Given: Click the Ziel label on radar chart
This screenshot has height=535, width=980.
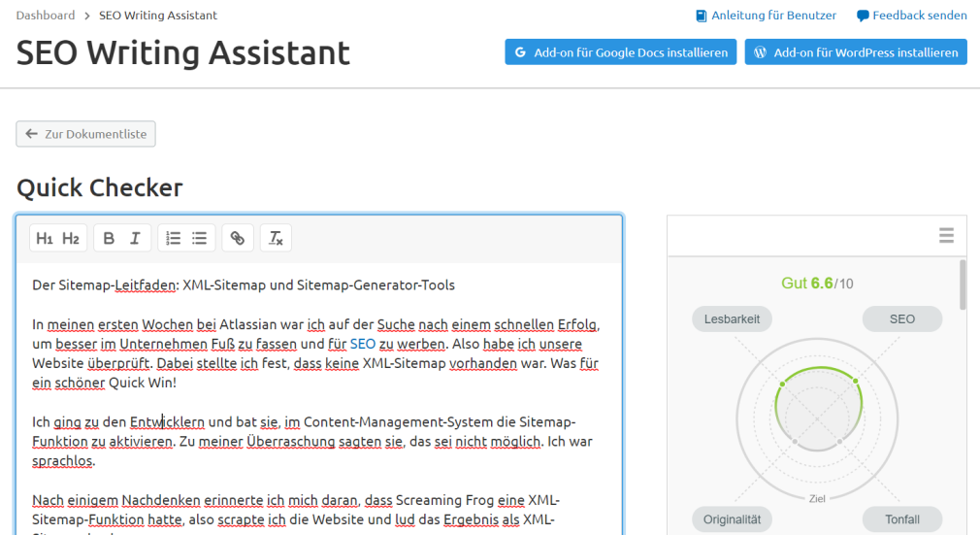Looking at the screenshot, I should point(817,499).
